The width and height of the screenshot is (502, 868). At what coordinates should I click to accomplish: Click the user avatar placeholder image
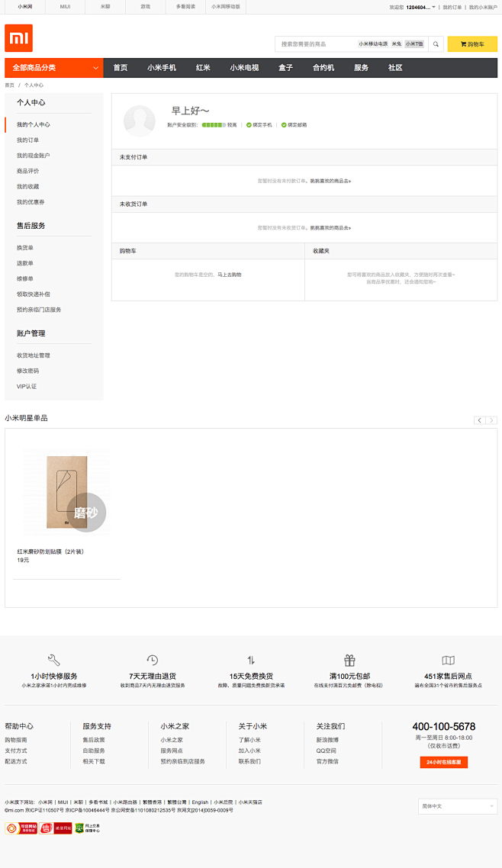point(140,121)
